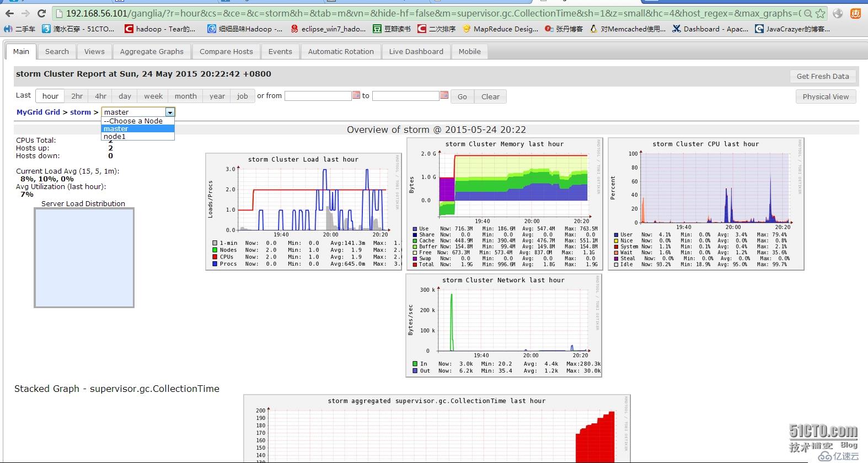Open the storm Cluster Memory graph
The width and height of the screenshot is (868, 463).
point(505,204)
